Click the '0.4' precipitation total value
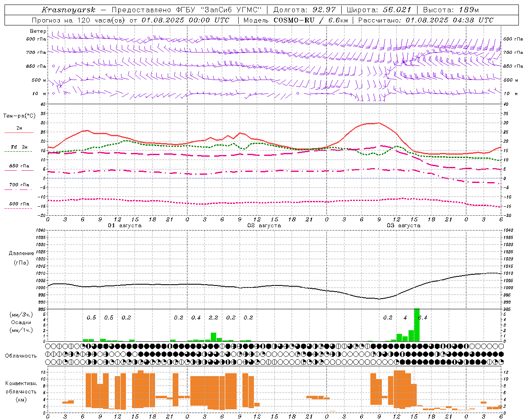The width and height of the screenshot is (525, 420). (196, 318)
